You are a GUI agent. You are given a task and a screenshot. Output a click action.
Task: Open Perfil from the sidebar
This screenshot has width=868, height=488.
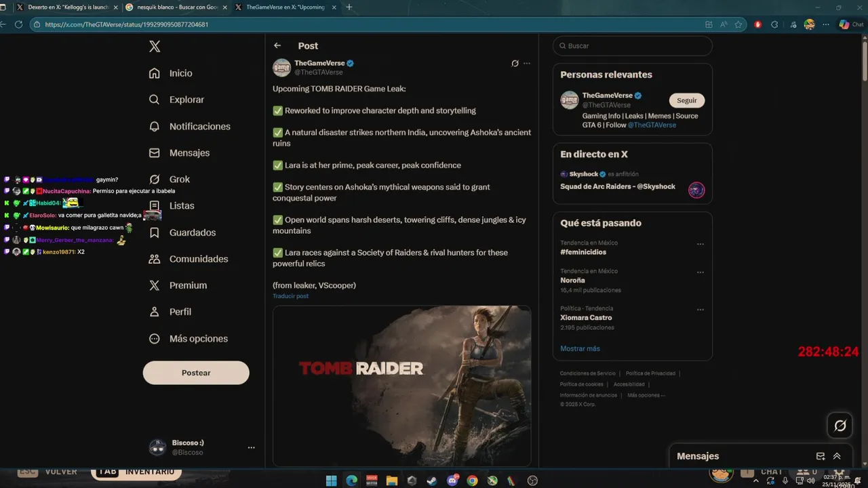pyautogui.click(x=170, y=312)
